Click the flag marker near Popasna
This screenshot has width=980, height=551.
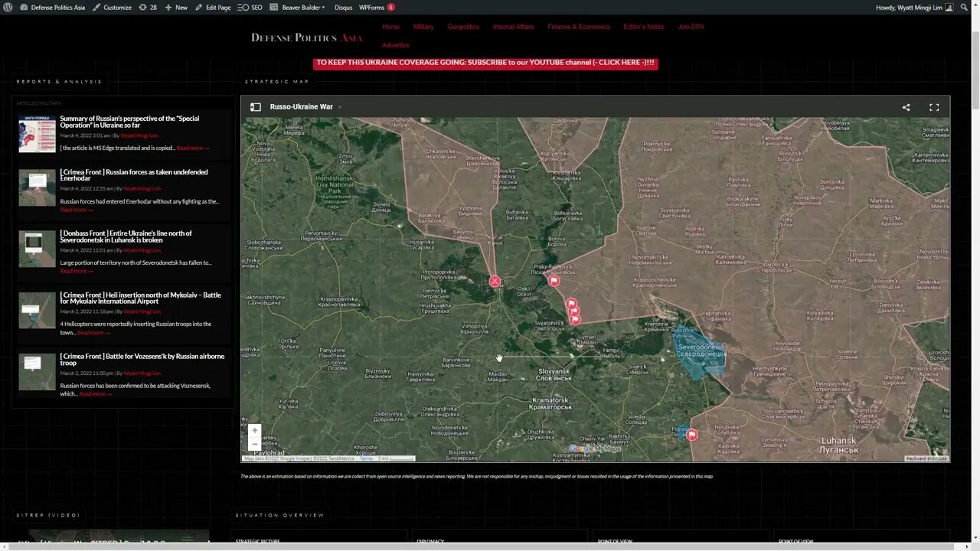[692, 435]
